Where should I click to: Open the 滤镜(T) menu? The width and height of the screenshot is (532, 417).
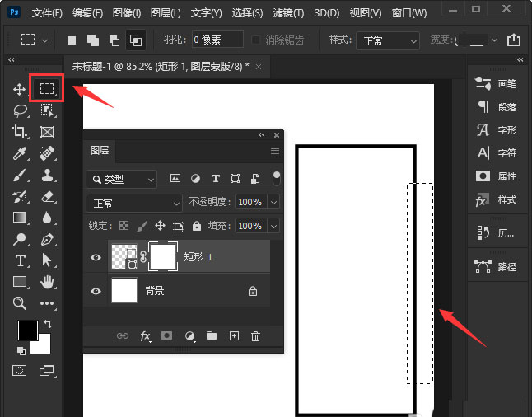click(x=289, y=13)
